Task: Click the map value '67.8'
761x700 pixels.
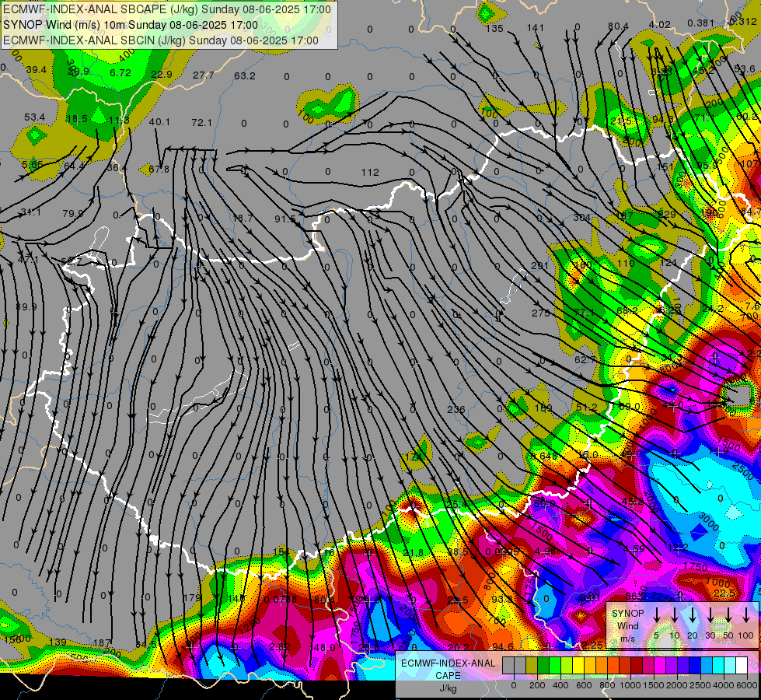Action: tap(159, 169)
